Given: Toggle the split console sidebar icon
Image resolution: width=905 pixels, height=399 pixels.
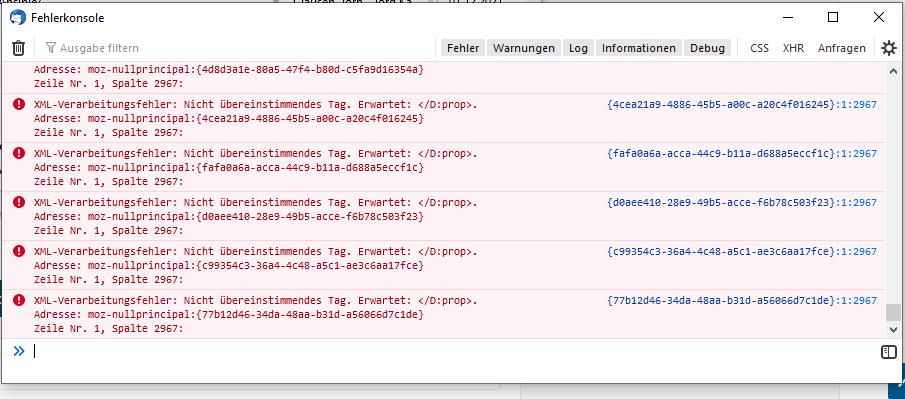Looking at the screenshot, I should click(x=889, y=352).
